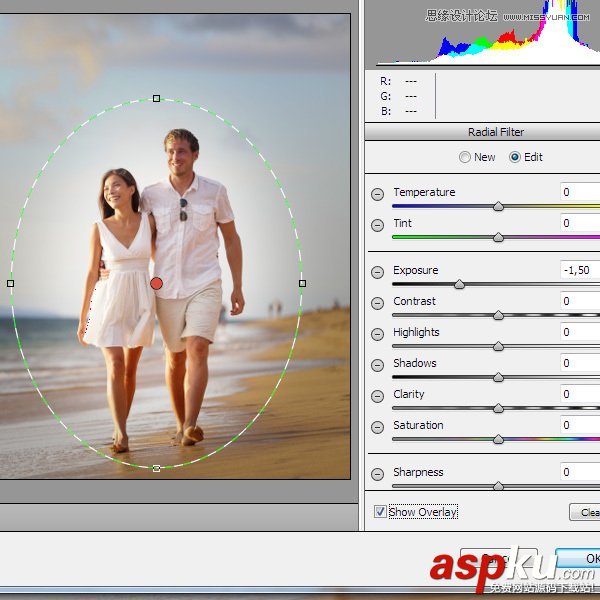Toggle the Show Overlay checkbox

pos(380,512)
